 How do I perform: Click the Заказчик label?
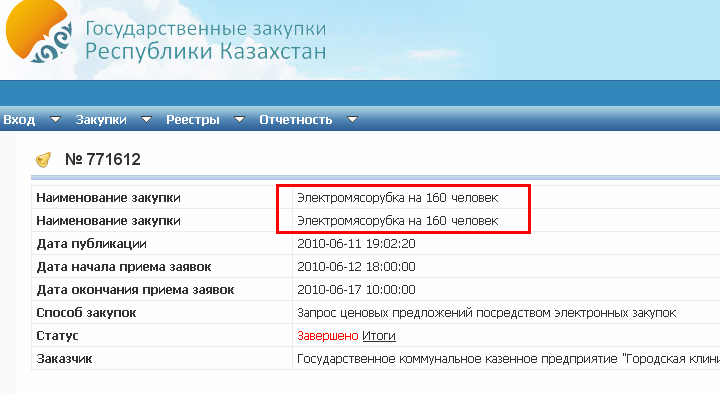click(64, 359)
